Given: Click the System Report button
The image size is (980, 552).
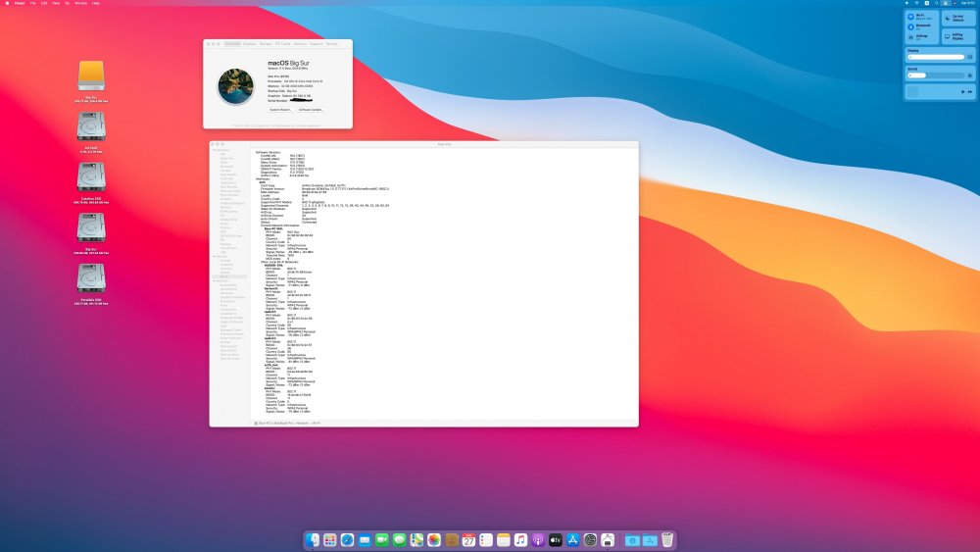Looking at the screenshot, I should (280, 110).
